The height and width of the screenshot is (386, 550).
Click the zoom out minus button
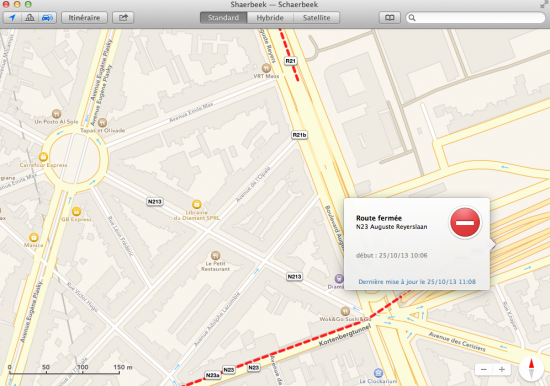pyautogui.click(x=484, y=370)
